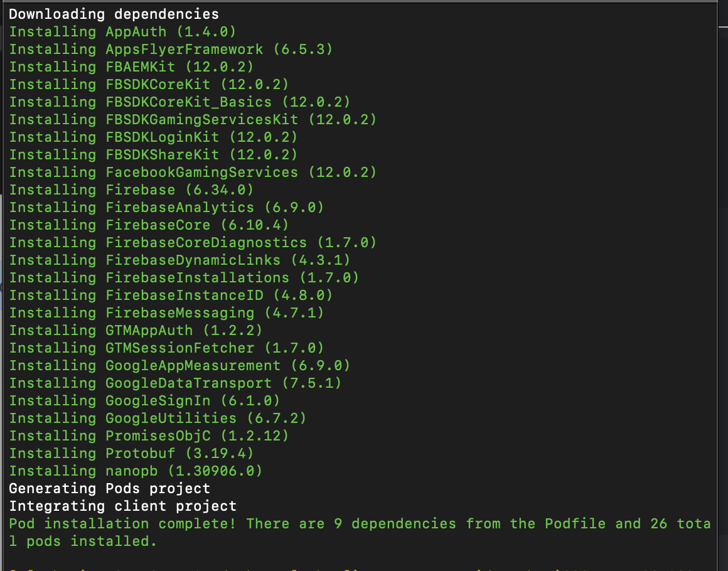Click the PromisesObjC (1.2.12) line
Screen dimensions: 728x571
pyautogui.click(x=149, y=436)
